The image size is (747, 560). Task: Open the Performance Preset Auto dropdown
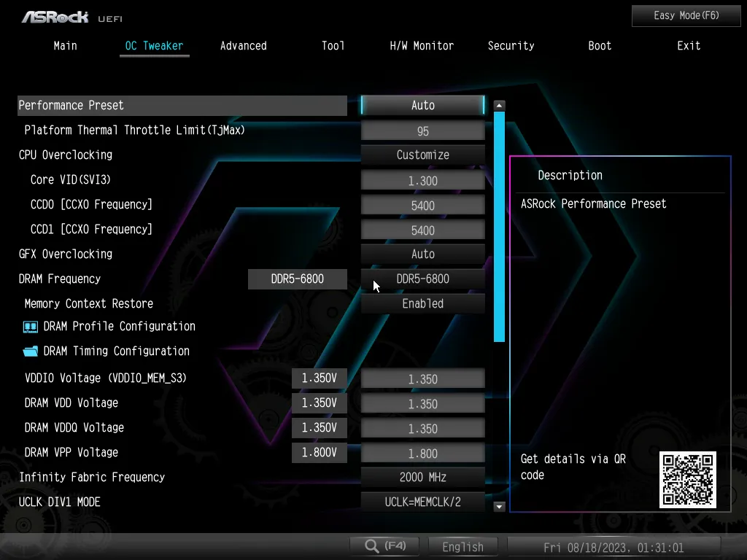(x=423, y=105)
